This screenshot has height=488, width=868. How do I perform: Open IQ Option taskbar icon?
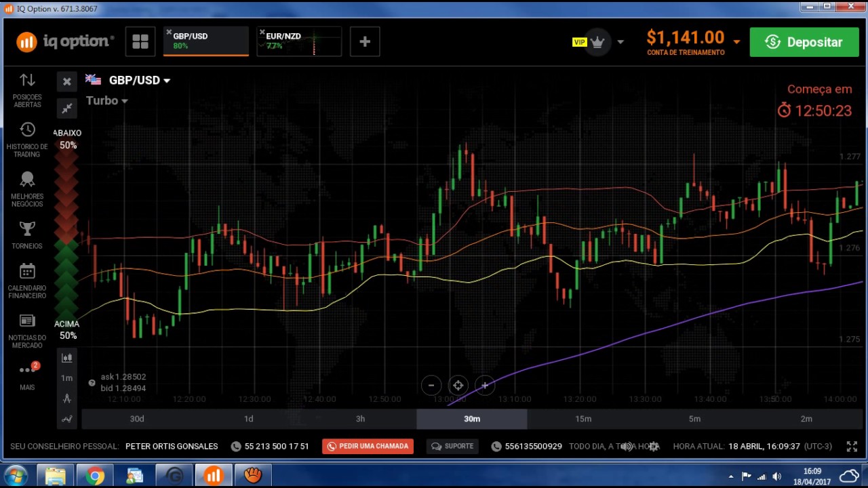pyautogui.click(x=213, y=476)
